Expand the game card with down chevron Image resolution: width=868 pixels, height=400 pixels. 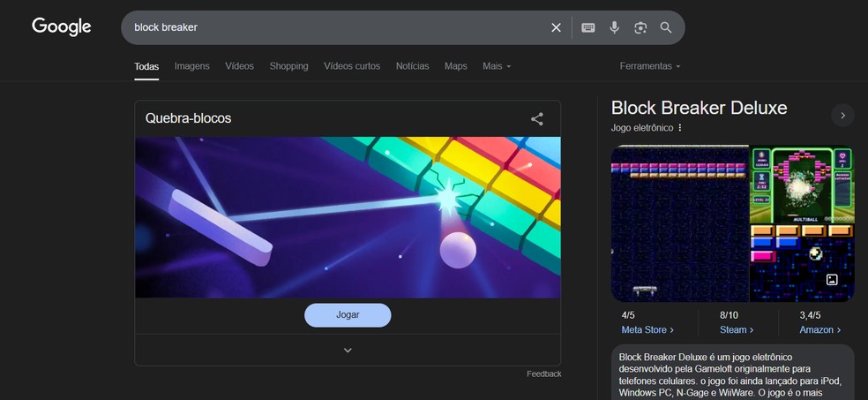[x=348, y=351]
